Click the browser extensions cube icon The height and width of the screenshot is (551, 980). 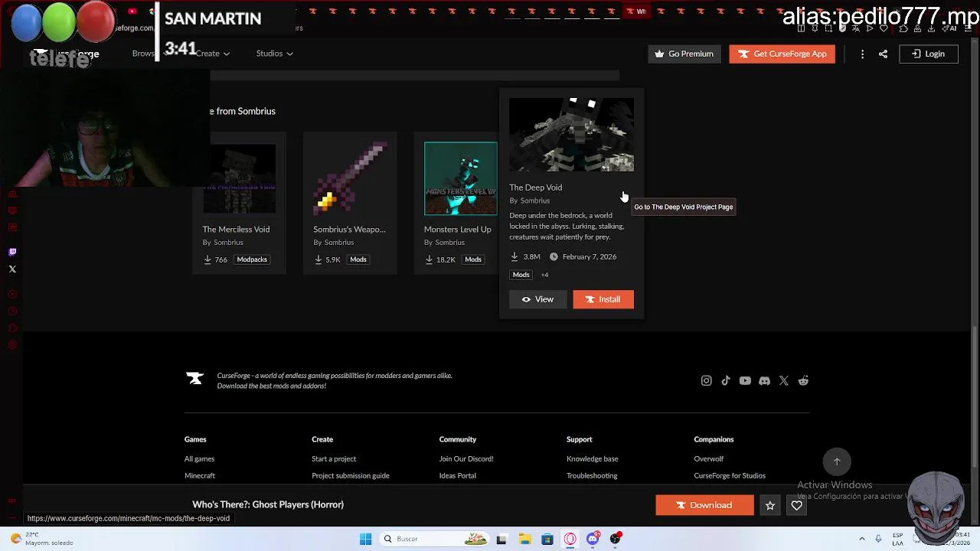[x=903, y=28]
